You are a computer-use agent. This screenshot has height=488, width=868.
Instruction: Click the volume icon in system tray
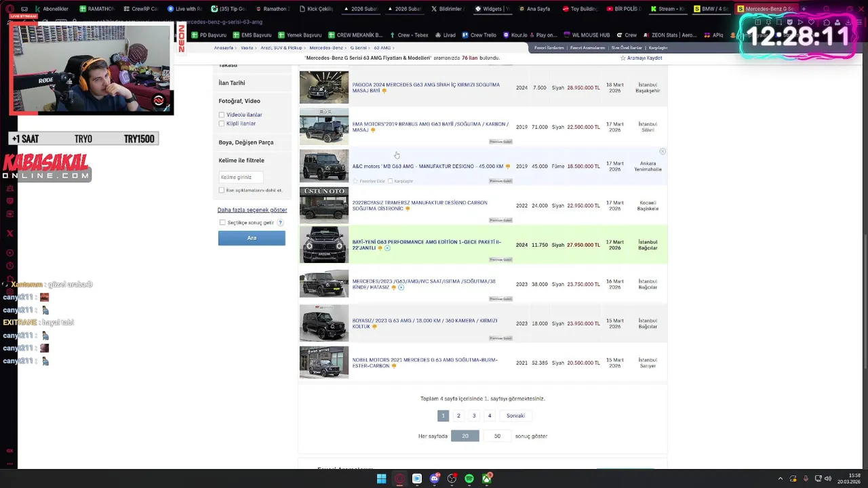(x=827, y=479)
